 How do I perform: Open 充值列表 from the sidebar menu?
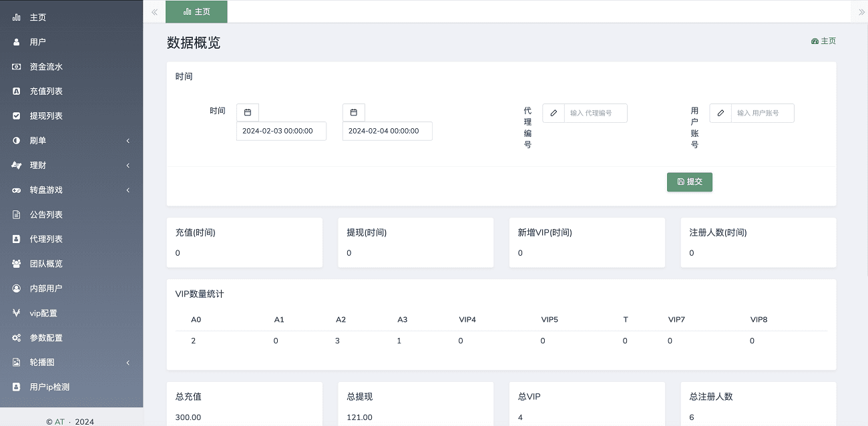click(46, 91)
